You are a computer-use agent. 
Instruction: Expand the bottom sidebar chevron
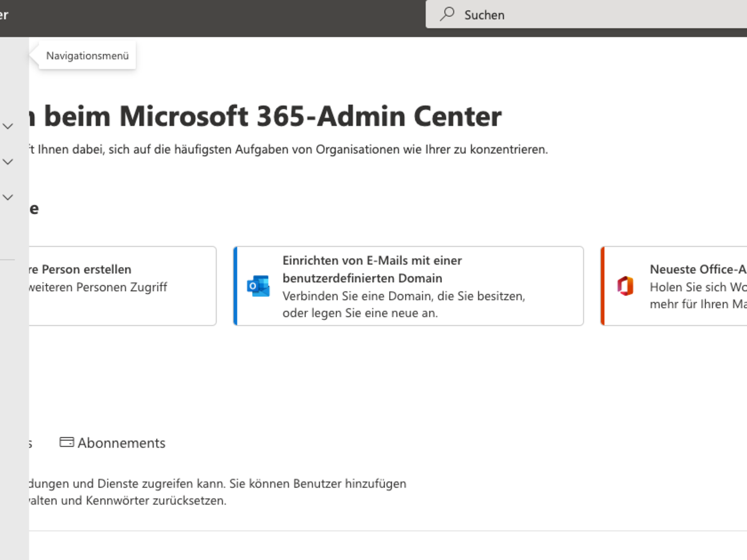8,197
